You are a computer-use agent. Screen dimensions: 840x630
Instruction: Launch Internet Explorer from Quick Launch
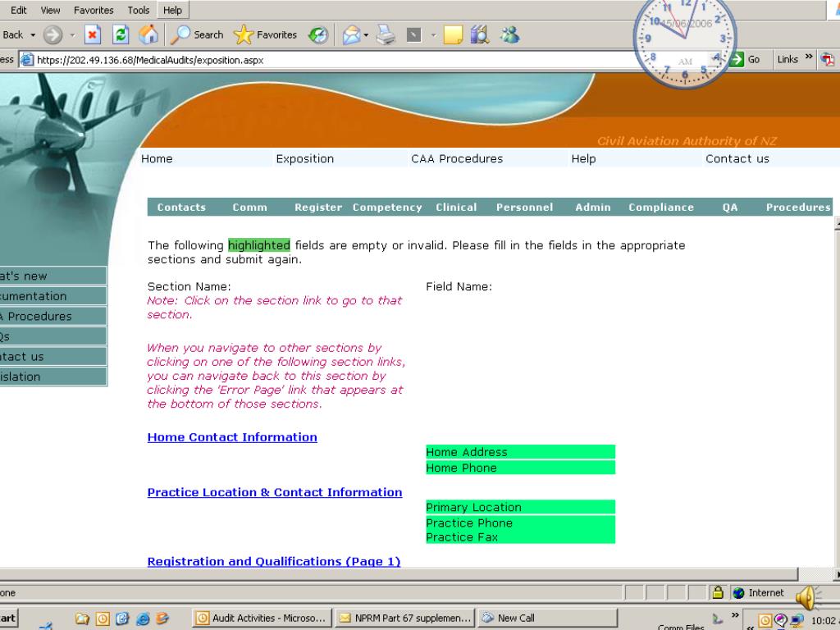pos(143,619)
